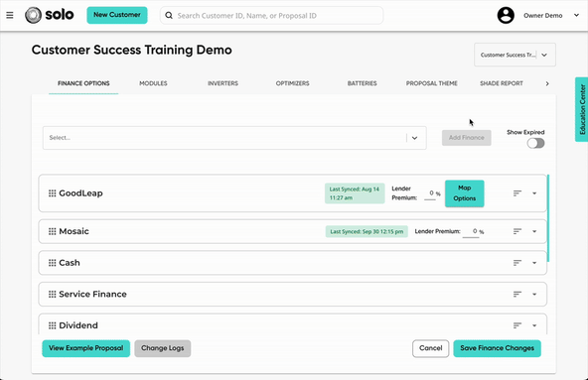Grab the Service Finance drag handle
The width and height of the screenshot is (588, 380).
pos(52,295)
